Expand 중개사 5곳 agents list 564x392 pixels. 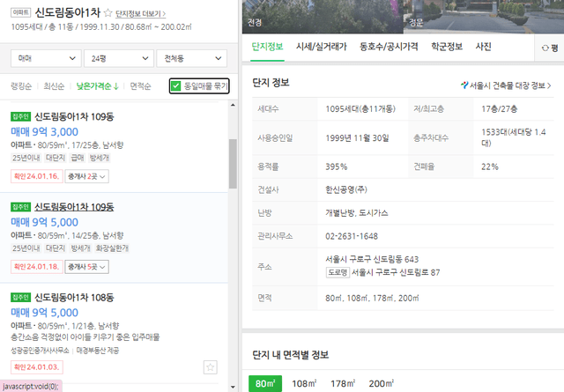point(86,267)
